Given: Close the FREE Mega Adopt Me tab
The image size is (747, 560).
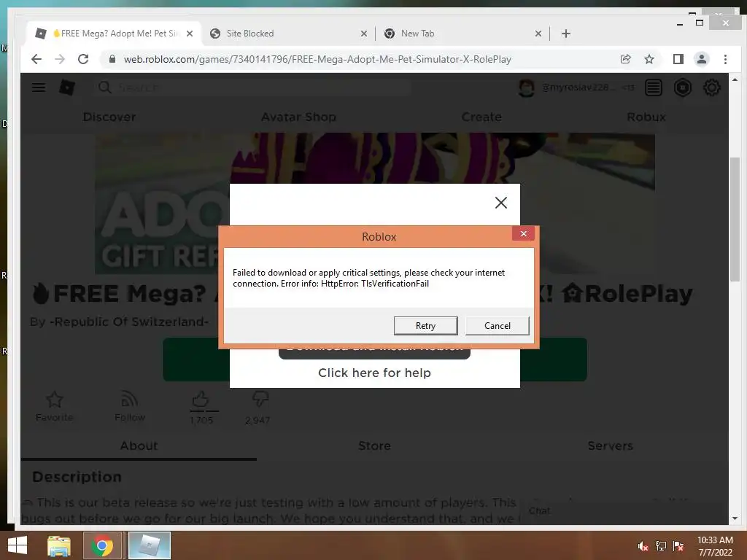Looking at the screenshot, I should coord(190,34).
